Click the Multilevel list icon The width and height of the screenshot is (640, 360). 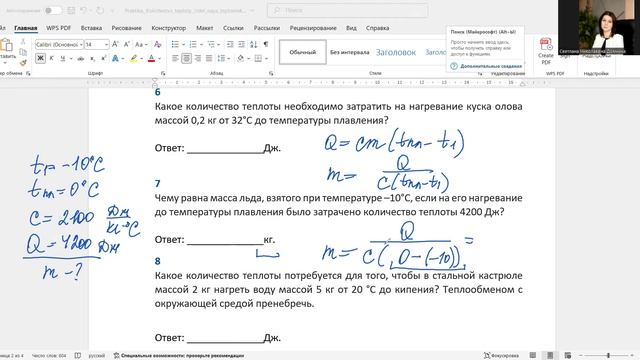(x=211, y=44)
